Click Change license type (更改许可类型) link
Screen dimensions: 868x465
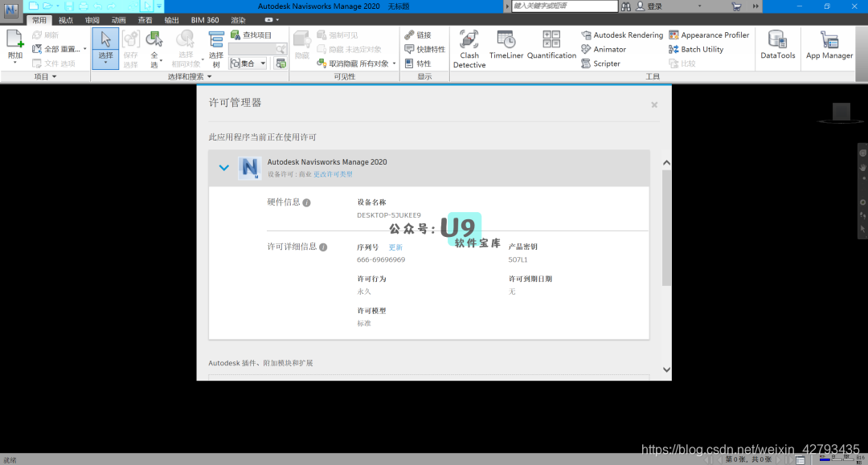pyautogui.click(x=333, y=174)
